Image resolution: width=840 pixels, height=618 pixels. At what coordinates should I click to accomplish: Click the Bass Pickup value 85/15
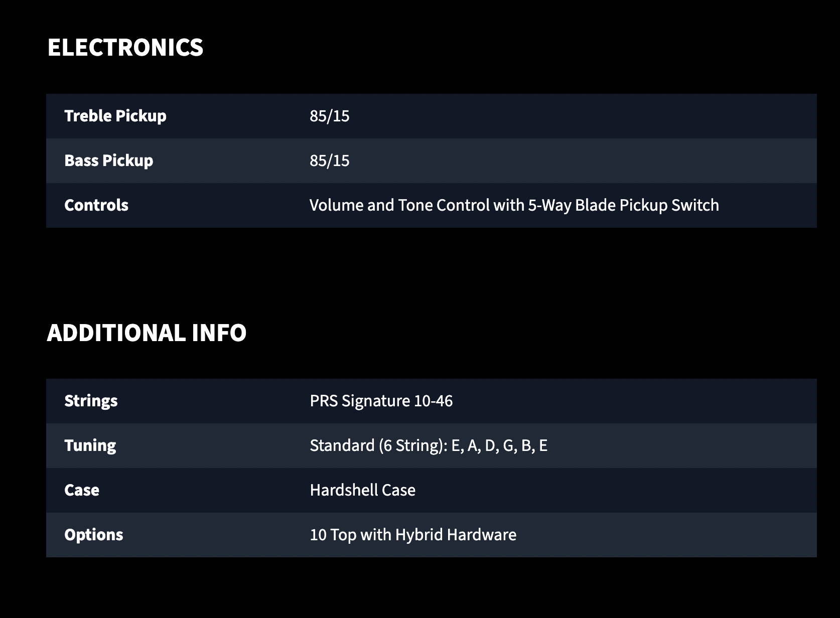[x=330, y=161]
